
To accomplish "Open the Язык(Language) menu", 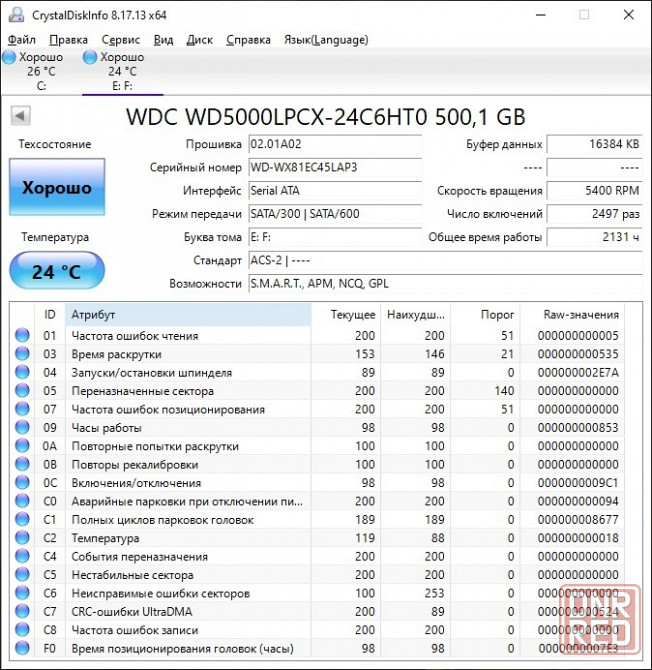I will tap(326, 40).
